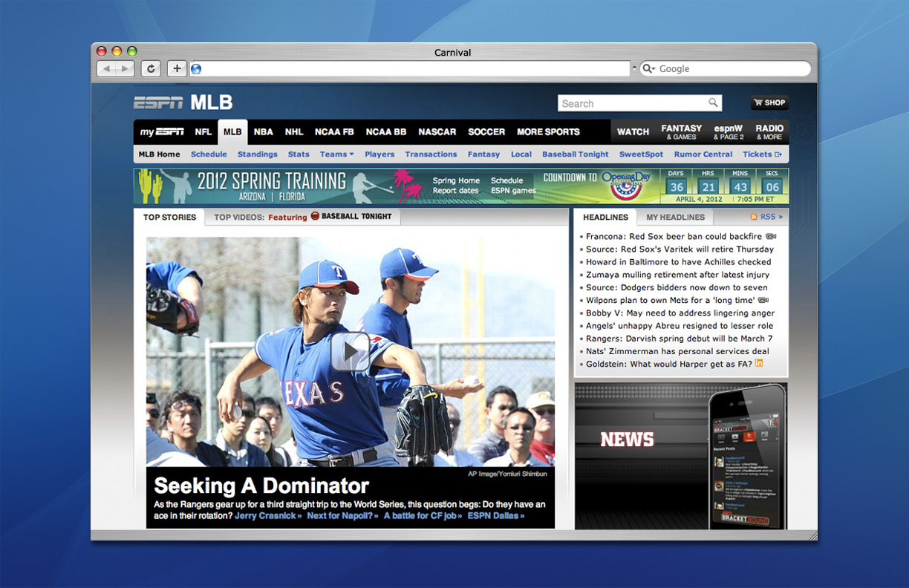Screen dimensions: 909x588
Task: Switch to HEADLINES tab
Action: (605, 217)
